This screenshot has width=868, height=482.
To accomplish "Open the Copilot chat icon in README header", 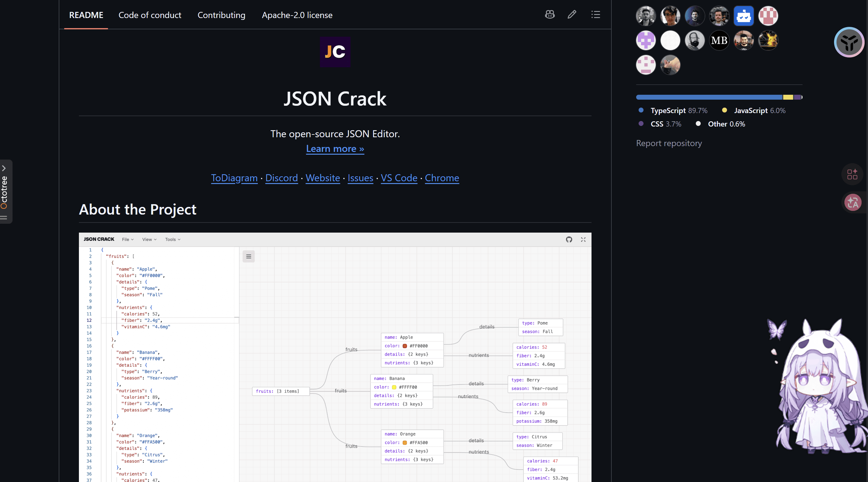I will pyautogui.click(x=550, y=14).
